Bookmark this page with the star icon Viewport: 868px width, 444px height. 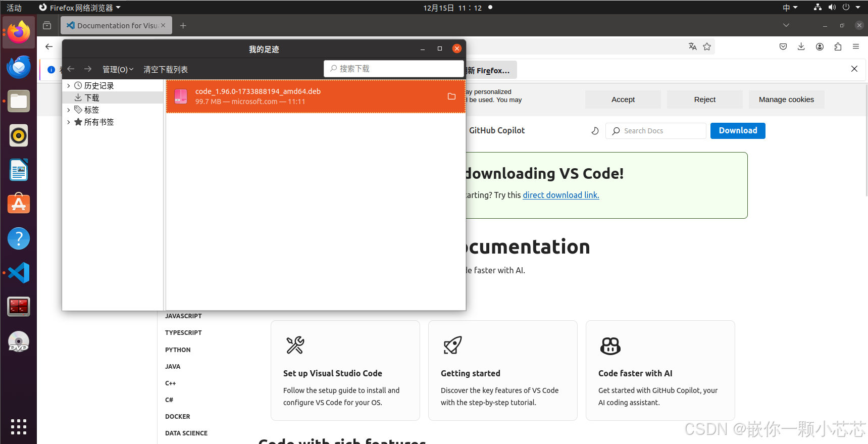pyautogui.click(x=707, y=46)
